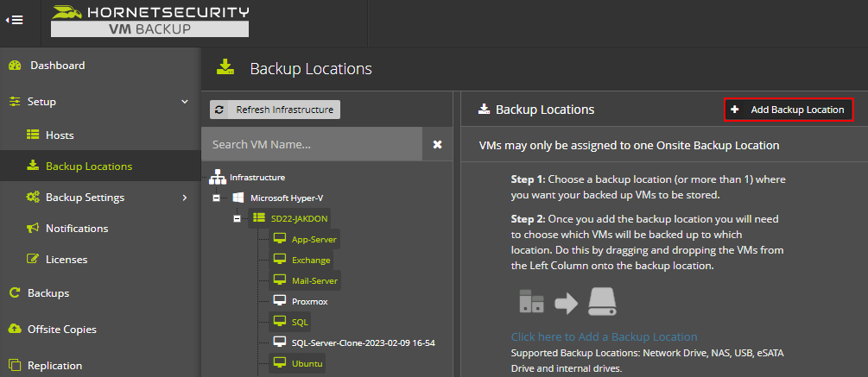Click the Backups refresh-arrow icon
Viewport: 868px width, 377px height.
coord(15,293)
